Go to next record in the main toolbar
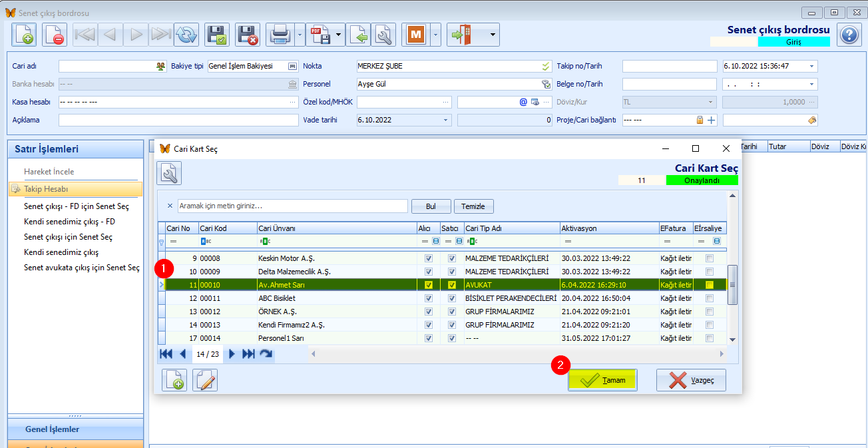 [136, 35]
